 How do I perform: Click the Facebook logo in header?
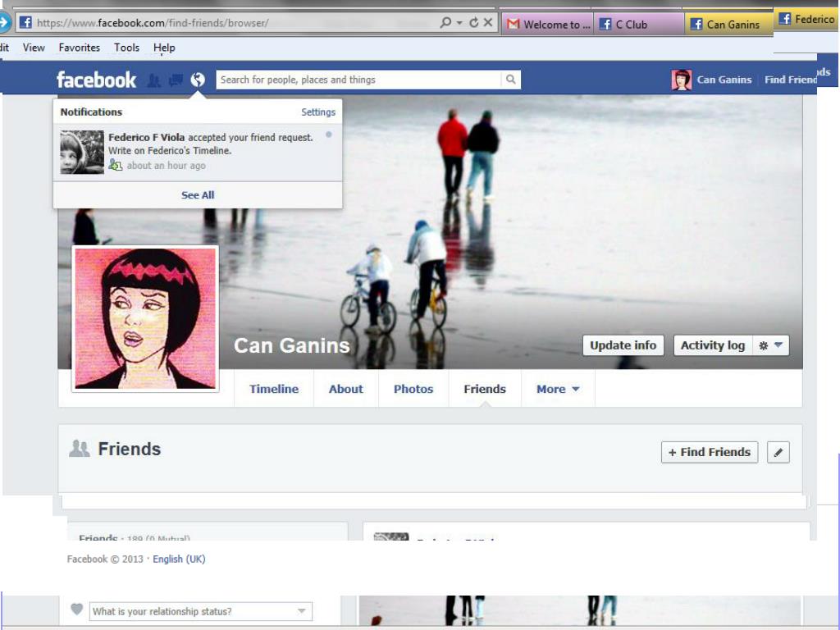coord(97,80)
